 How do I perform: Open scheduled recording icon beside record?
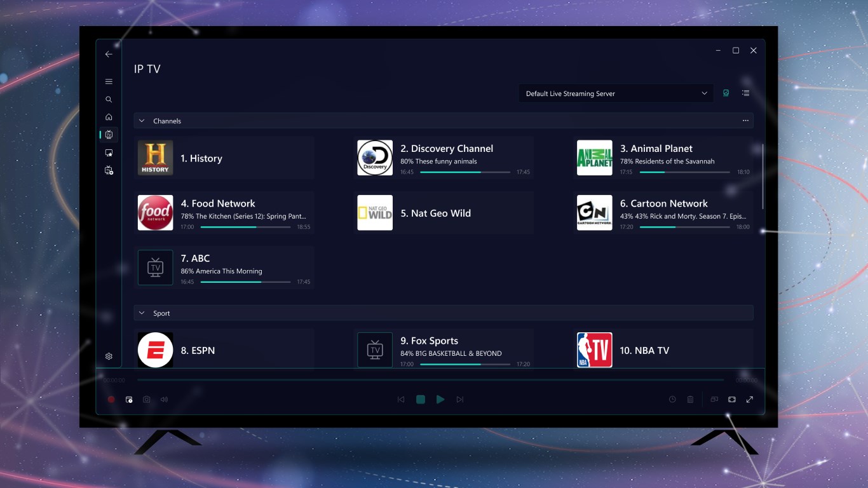click(129, 400)
